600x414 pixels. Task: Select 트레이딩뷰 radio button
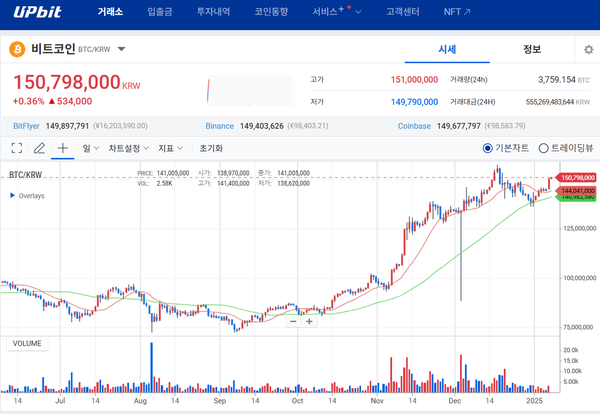click(x=544, y=148)
